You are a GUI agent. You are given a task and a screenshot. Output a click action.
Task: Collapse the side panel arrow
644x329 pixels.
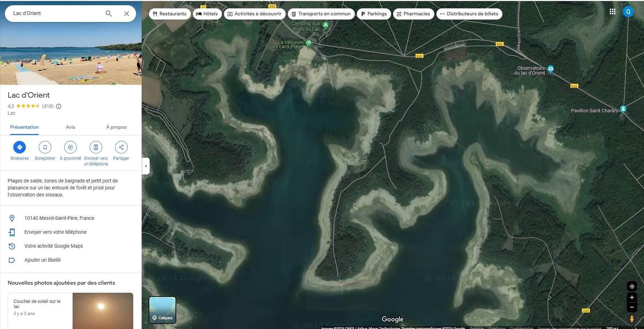[146, 166]
